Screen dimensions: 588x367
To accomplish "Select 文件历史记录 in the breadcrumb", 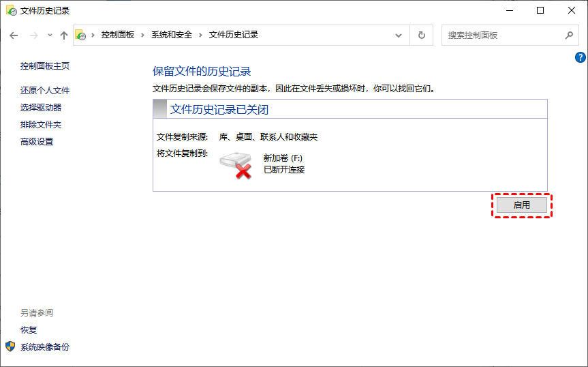I will [234, 35].
